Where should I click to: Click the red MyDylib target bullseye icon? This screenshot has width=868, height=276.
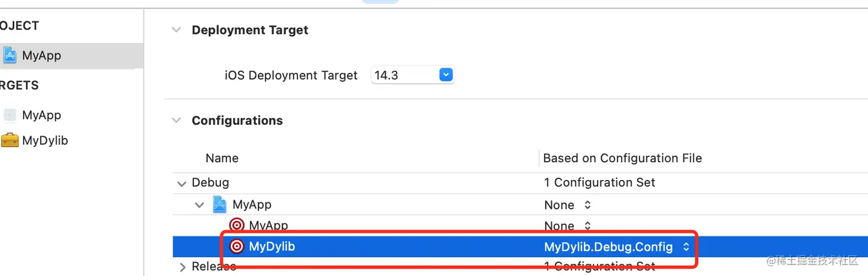click(x=237, y=247)
